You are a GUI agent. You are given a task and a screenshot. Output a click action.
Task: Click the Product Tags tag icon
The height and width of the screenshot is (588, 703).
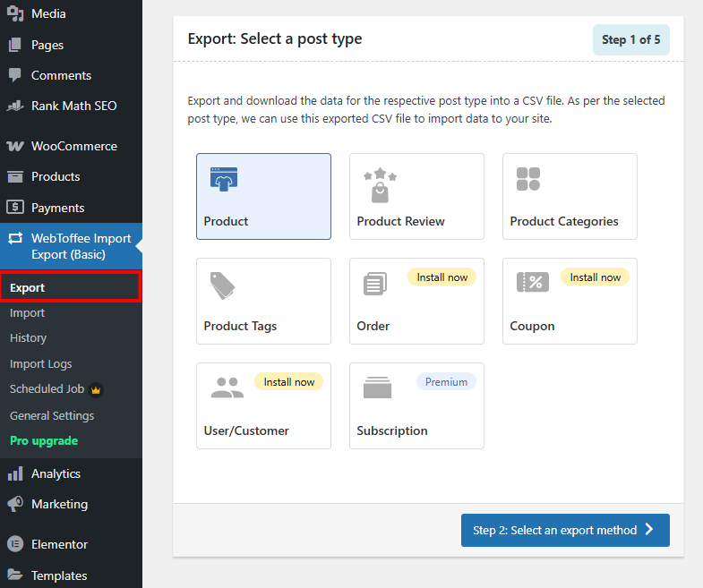pyautogui.click(x=222, y=285)
